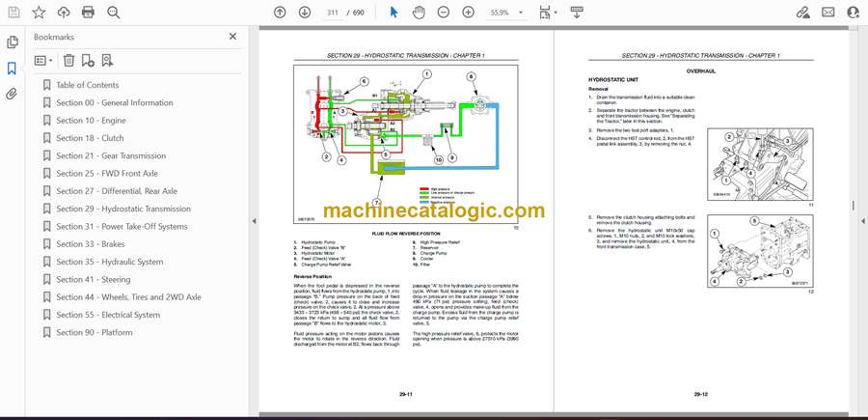868x420 pixels.
Task: Go to next page arrow
Action: pos(305,13)
